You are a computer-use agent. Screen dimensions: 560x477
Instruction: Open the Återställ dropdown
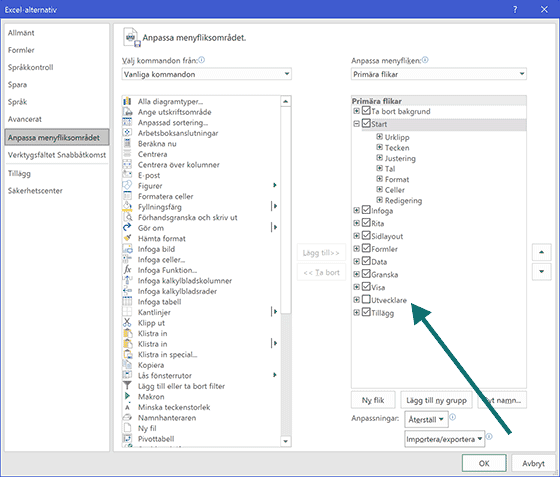(426, 419)
